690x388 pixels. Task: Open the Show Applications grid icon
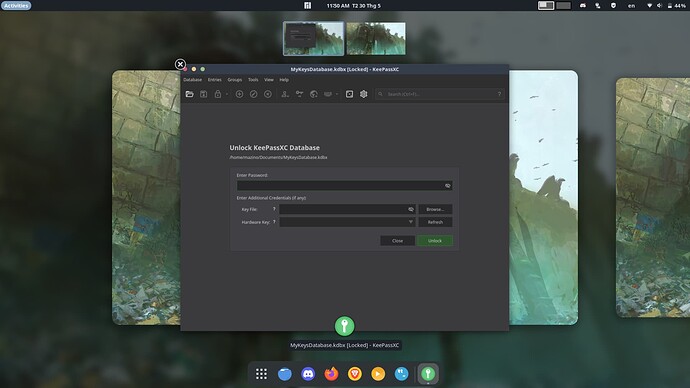(x=261, y=374)
